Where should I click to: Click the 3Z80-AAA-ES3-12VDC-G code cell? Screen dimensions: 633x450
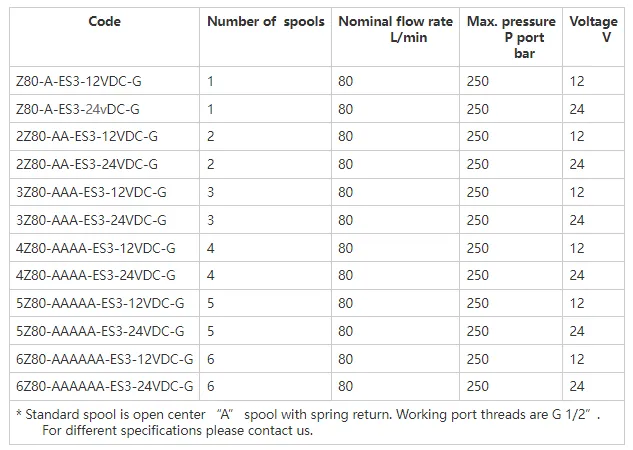click(91, 192)
